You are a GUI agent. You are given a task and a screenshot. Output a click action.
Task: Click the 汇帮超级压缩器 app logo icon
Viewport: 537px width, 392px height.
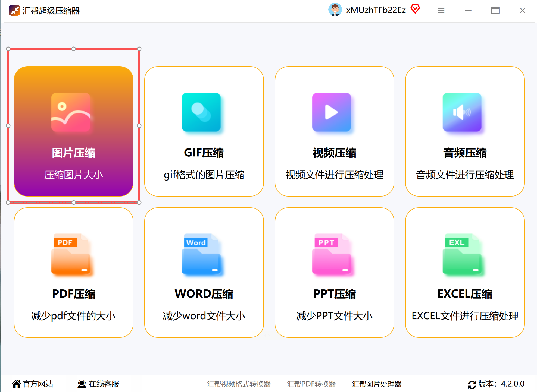pos(14,10)
